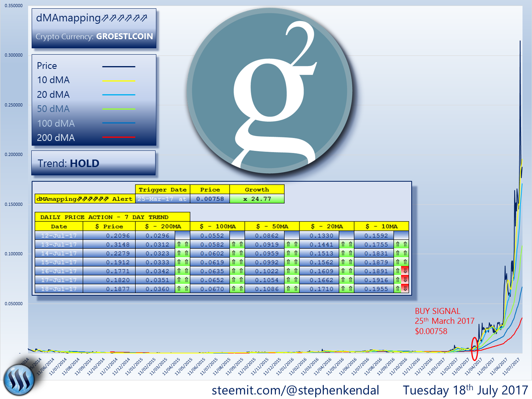
Task: Click the red buy-signal ellipse on chart
Action: 475,349
